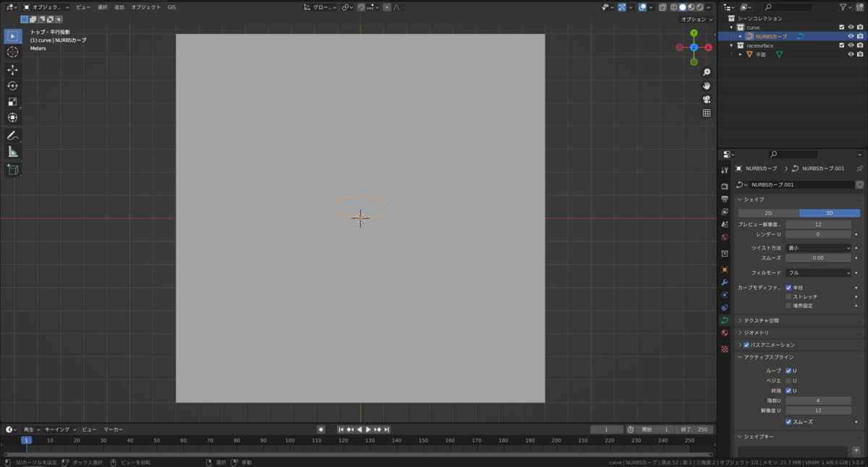Screen dimensions: 868x467
Task: Pin the properties editor context
Action: [859, 168]
